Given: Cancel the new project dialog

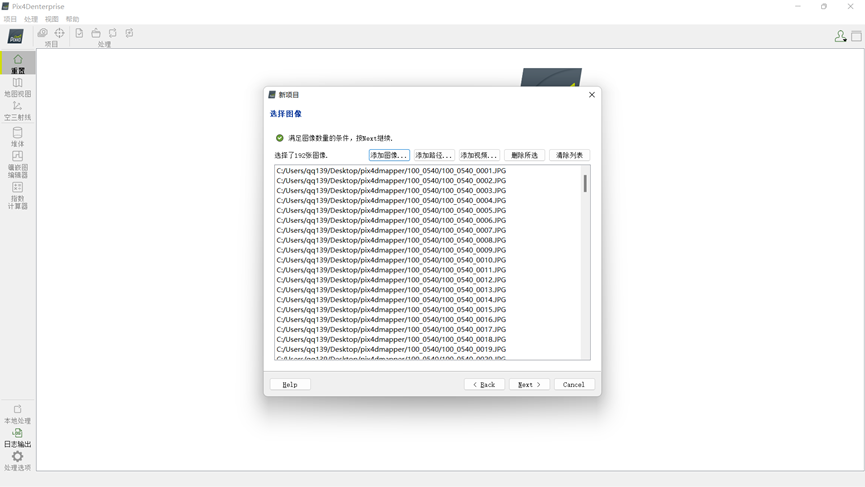Looking at the screenshot, I should click(x=574, y=384).
